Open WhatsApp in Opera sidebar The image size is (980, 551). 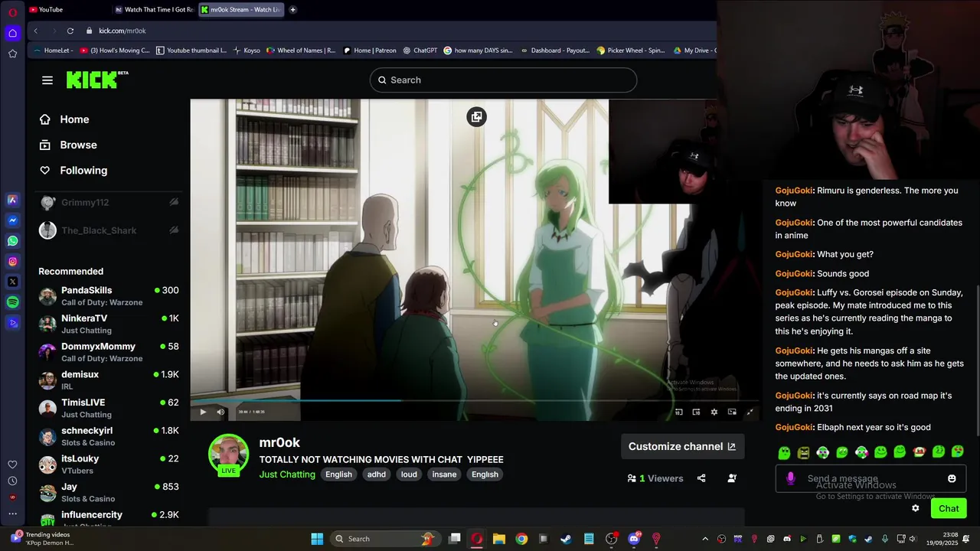click(x=13, y=241)
